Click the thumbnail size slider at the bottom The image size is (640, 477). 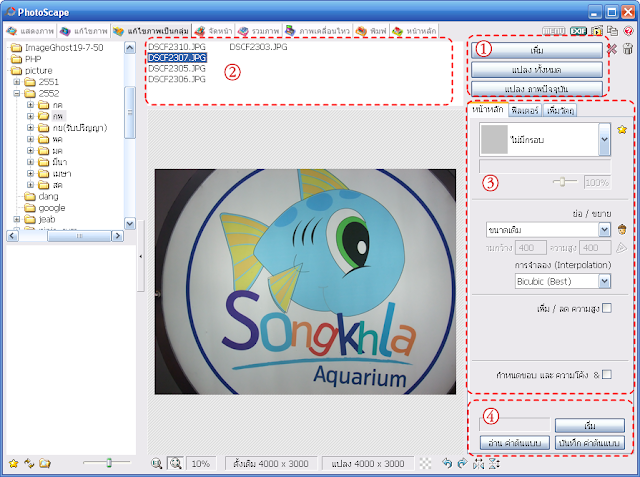point(109,463)
